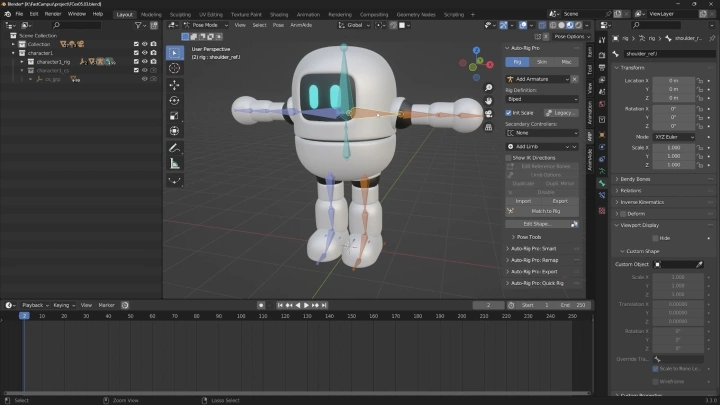The image size is (720, 405).
Task: Open XYZ Euler rotation mode dropdown
Action: (x=674, y=137)
